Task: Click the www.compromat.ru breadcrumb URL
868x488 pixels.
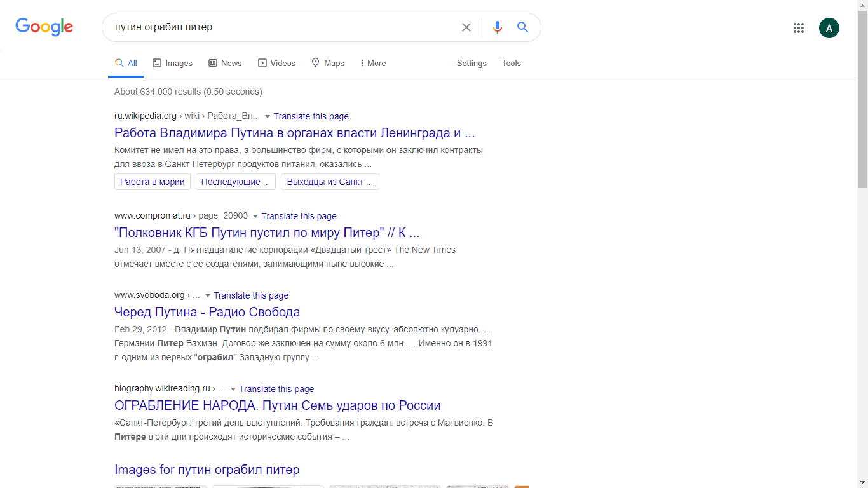Action: [x=181, y=216]
